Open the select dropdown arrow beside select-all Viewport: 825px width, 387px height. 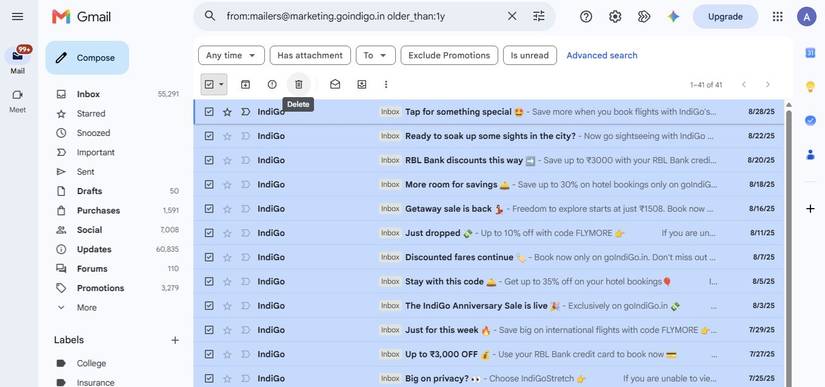pos(222,84)
